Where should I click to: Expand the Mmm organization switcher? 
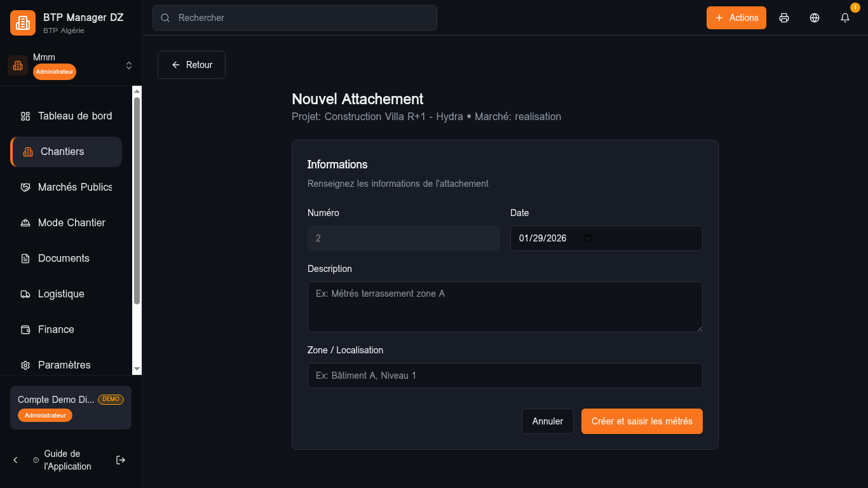click(x=129, y=65)
